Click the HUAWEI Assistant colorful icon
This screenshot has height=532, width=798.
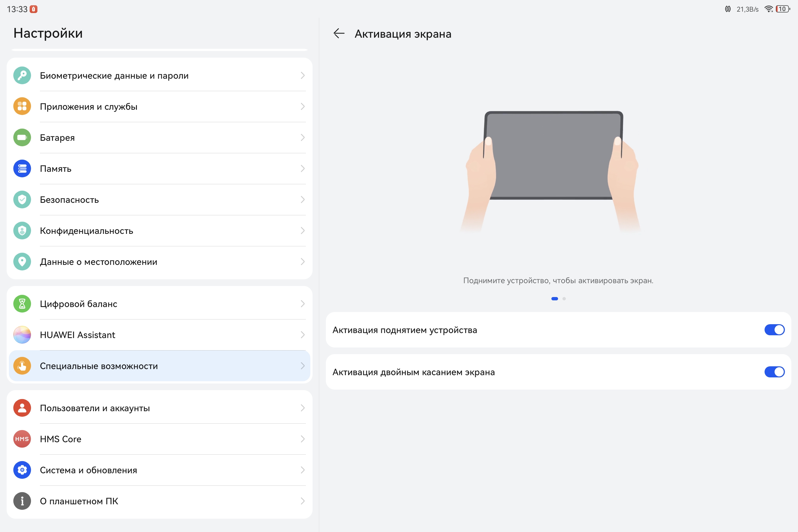coord(22,335)
